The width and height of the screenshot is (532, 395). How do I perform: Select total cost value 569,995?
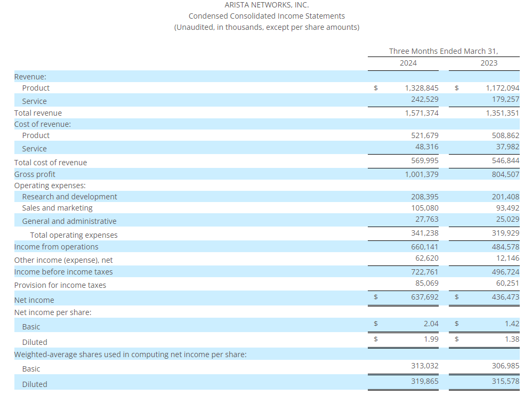pos(425,160)
